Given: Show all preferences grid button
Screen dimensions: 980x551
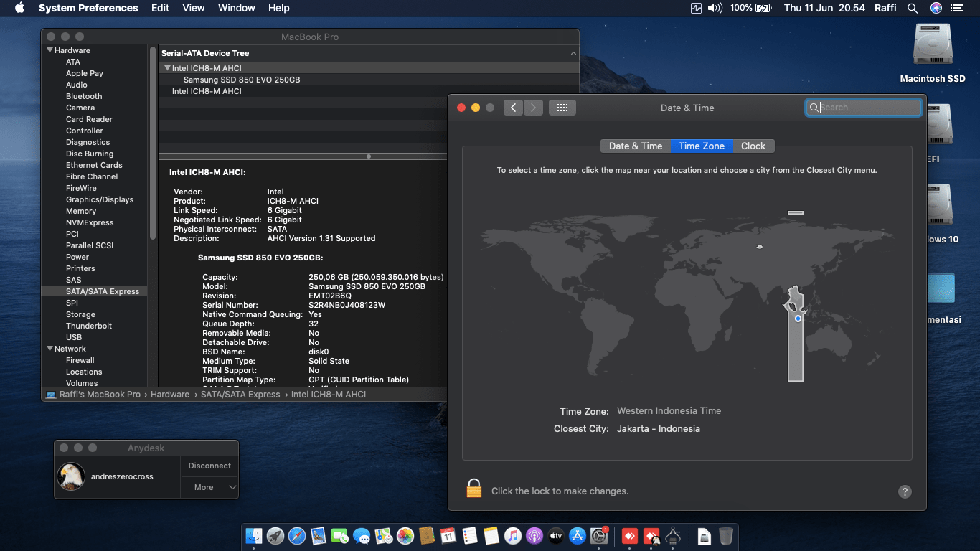Looking at the screenshot, I should [x=562, y=108].
